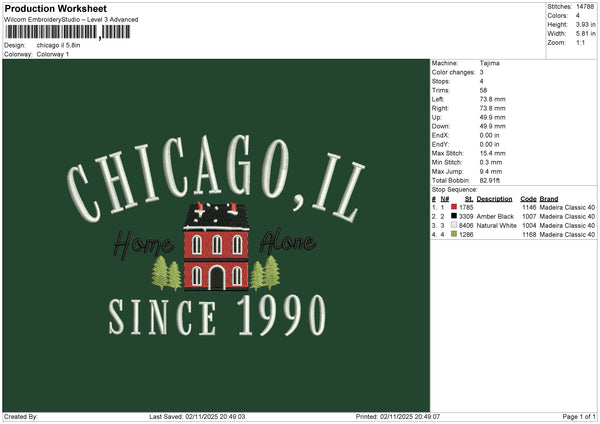Click the width value 5.81 in
Screen dimensions: 600x424
tap(586, 34)
